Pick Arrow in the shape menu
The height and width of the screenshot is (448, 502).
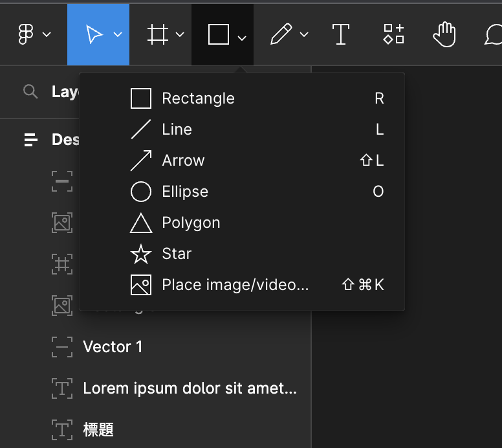point(183,161)
